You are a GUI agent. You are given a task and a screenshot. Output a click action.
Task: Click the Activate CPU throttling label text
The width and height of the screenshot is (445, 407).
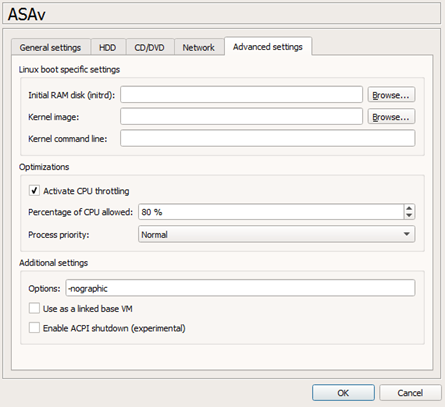point(86,191)
